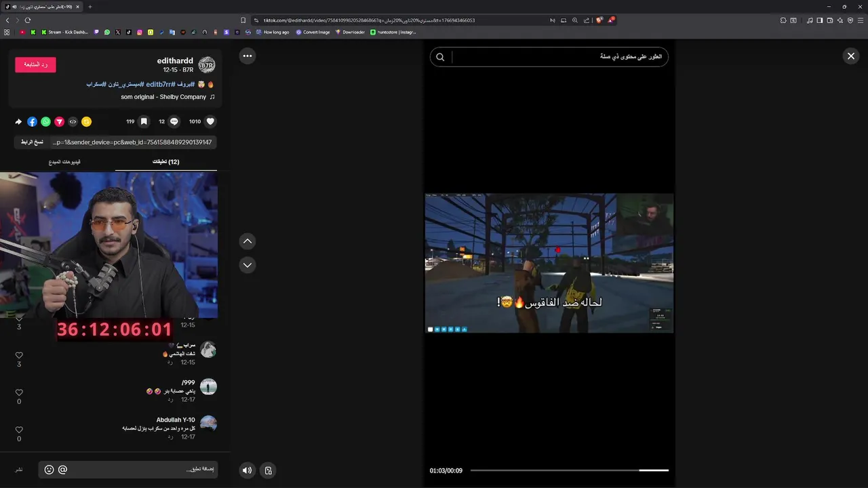Save video using the bookmark icon

click(144, 121)
